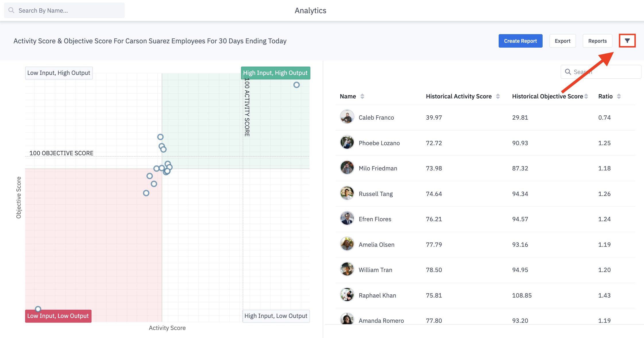Click Phoebe Lozano's profile picture

coord(347,143)
